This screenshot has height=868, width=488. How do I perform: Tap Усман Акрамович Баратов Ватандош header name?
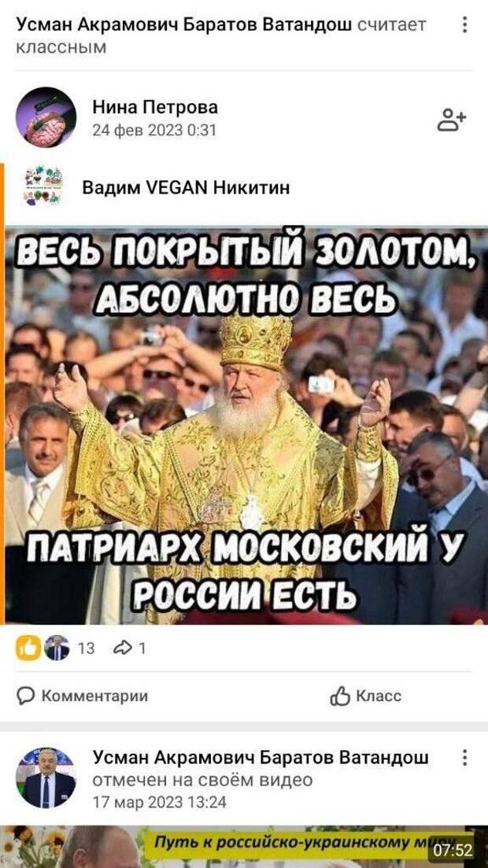pyautogui.click(x=184, y=24)
